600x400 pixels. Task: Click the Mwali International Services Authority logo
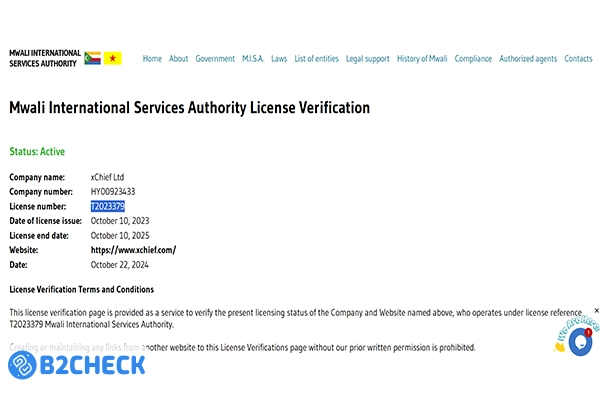(44, 58)
